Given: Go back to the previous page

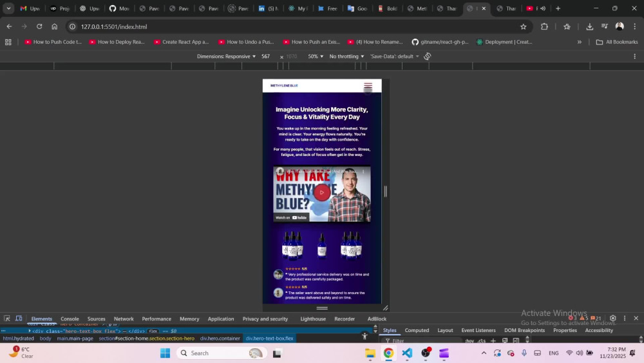Looking at the screenshot, I should (9, 26).
